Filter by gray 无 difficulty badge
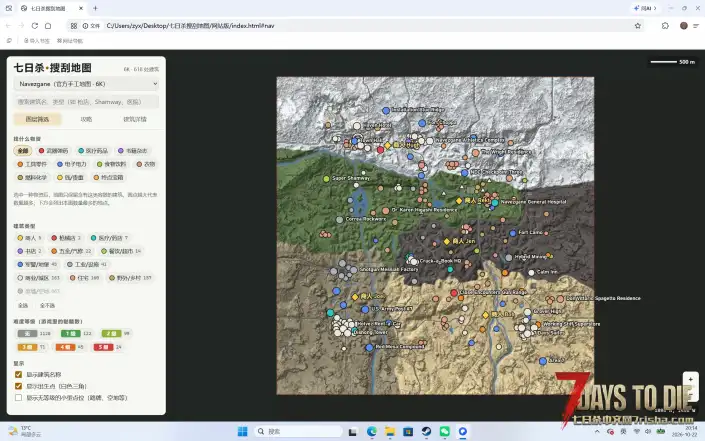 tap(27, 334)
